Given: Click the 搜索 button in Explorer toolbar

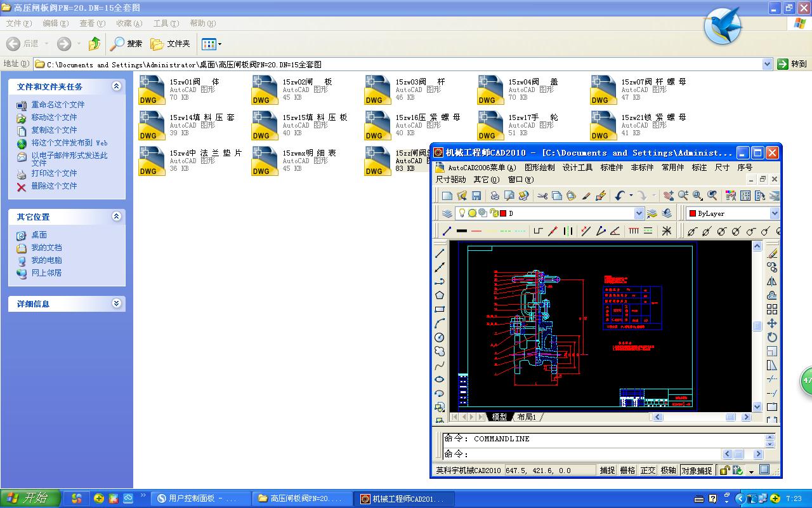Looking at the screenshot, I should [x=126, y=44].
